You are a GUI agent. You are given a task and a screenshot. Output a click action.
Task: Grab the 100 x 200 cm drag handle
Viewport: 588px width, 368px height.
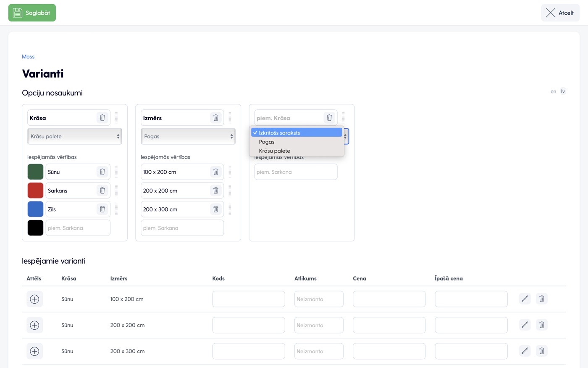[x=230, y=172]
